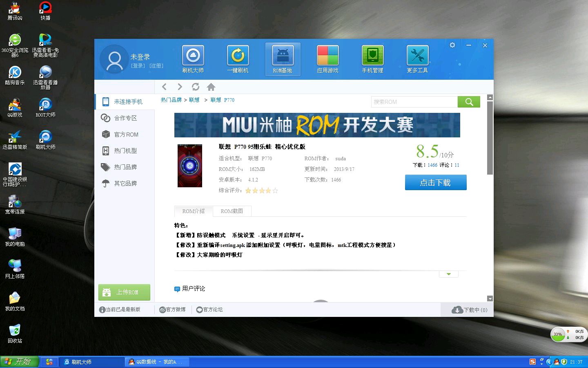
Task: Click the Sogou input tray icon
Action: click(x=532, y=362)
